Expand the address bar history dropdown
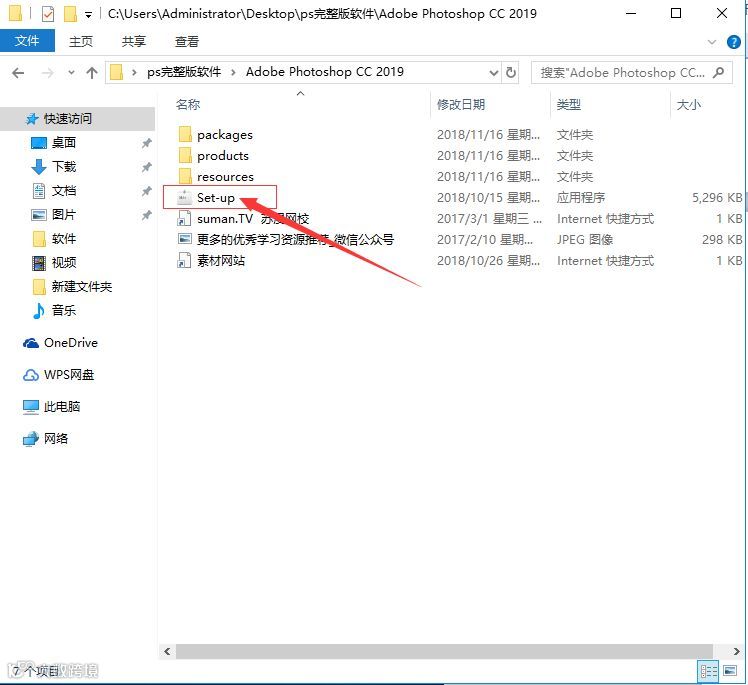Screen dimensions: 748x685 tap(494, 73)
